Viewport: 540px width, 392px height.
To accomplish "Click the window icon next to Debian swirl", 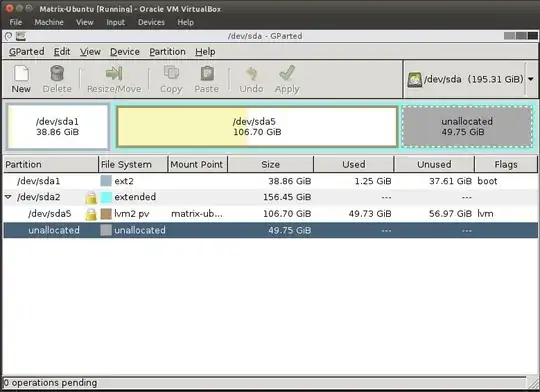I will pos(21,36).
